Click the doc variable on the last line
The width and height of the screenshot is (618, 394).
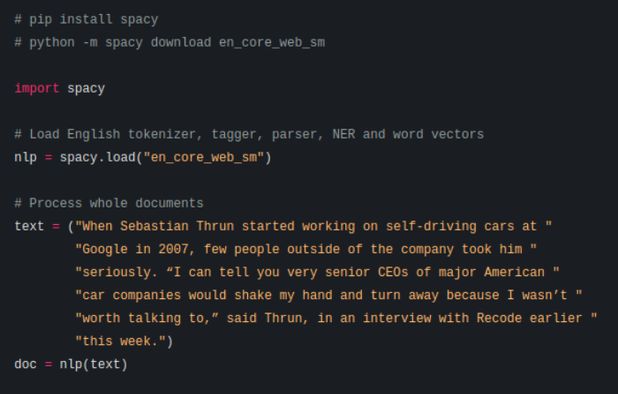pyautogui.click(x=26, y=364)
